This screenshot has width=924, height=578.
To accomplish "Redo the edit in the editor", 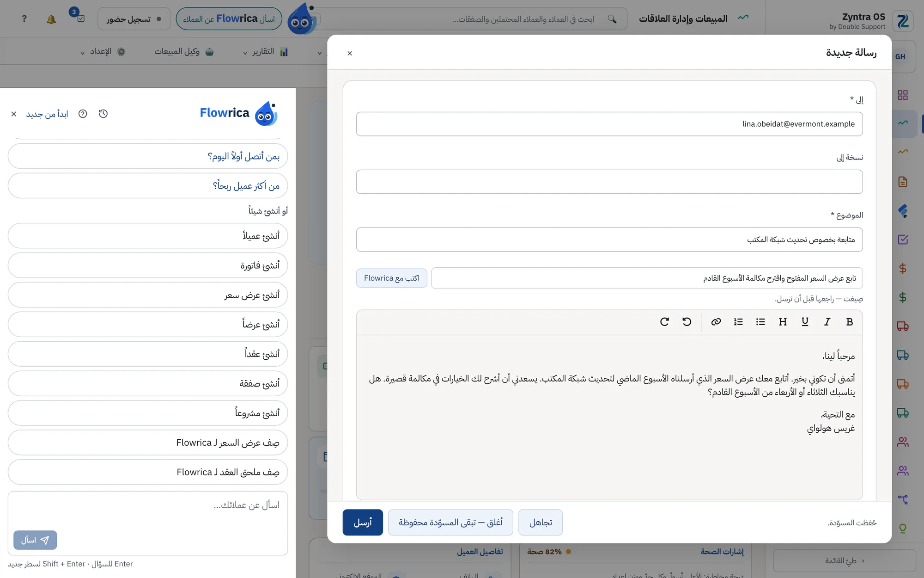I will click(664, 322).
